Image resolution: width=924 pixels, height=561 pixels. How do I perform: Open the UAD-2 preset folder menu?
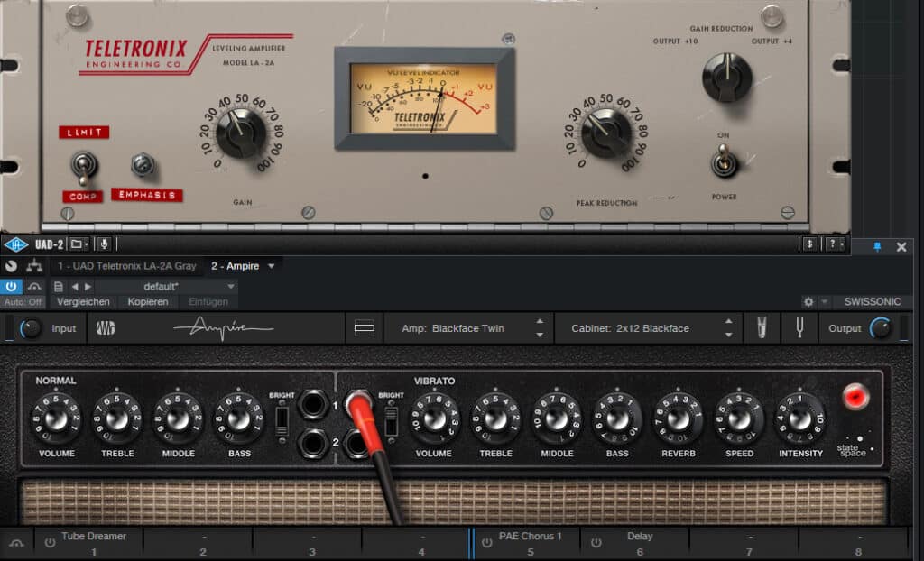coord(79,244)
